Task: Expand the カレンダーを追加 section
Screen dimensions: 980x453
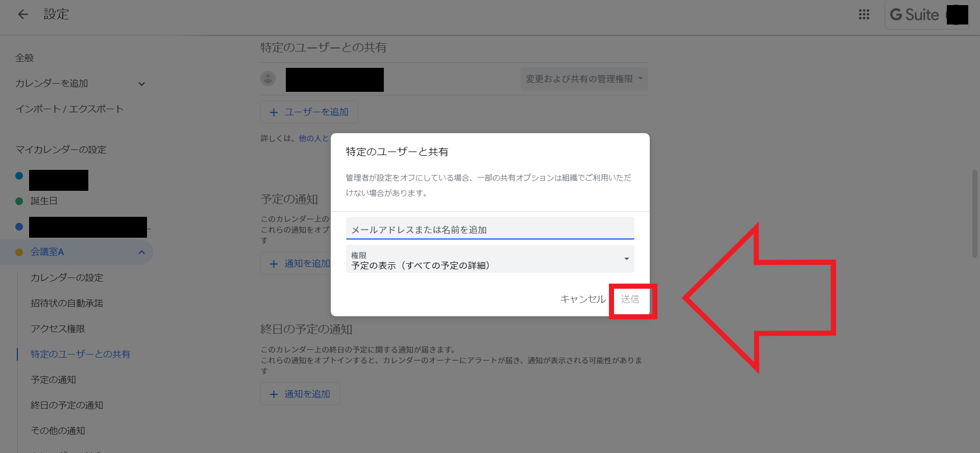Action: click(x=142, y=84)
